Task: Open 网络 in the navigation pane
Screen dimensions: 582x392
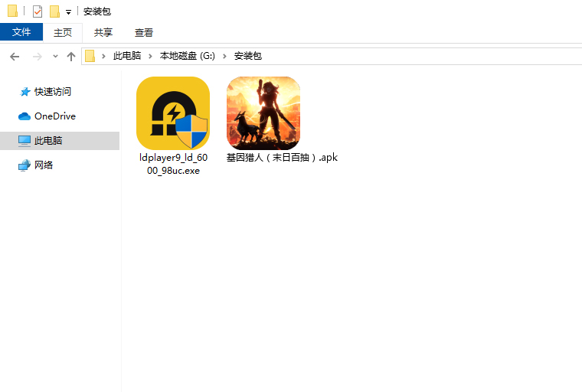Action: tap(44, 165)
